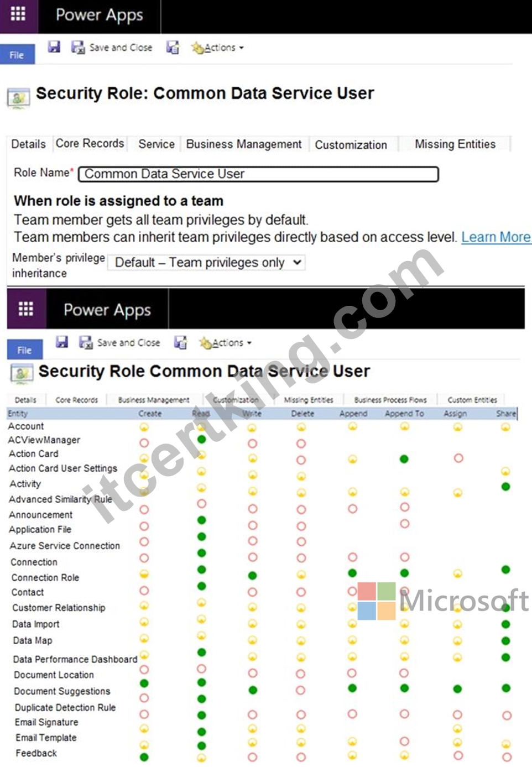The height and width of the screenshot is (767, 532).
Task: Expand the top Actions menu
Action: coord(218,48)
